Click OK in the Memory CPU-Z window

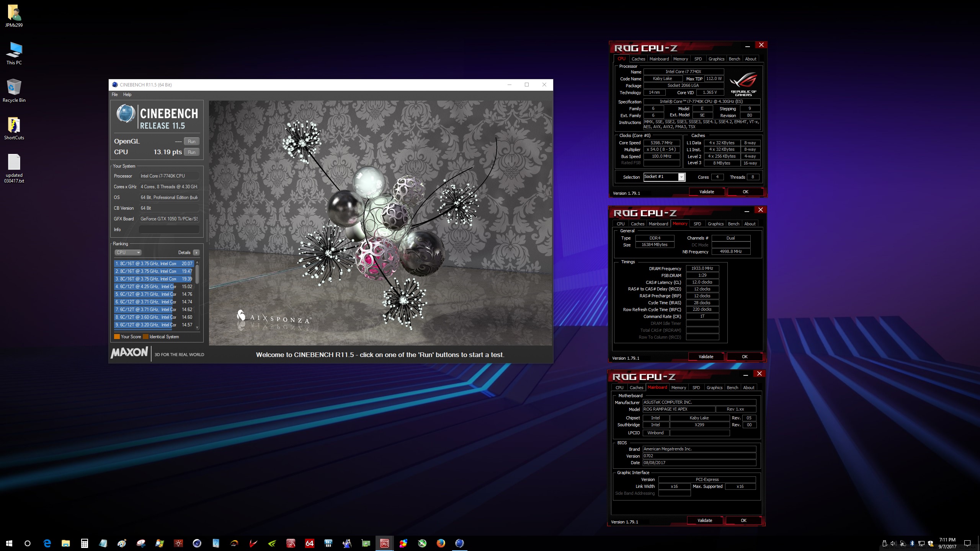pos(745,357)
